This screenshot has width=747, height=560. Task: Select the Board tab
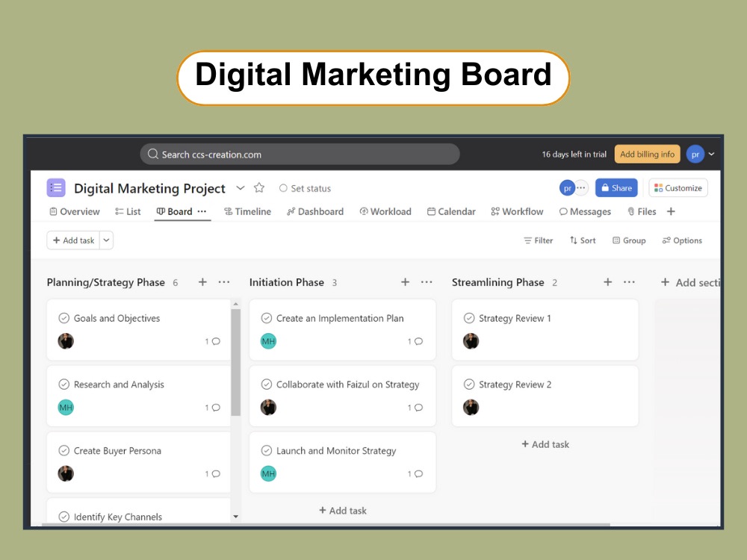pyautogui.click(x=174, y=211)
